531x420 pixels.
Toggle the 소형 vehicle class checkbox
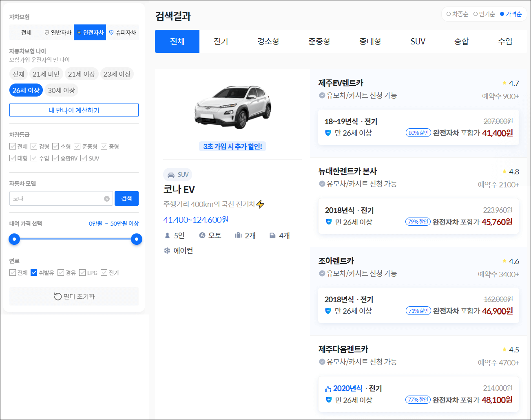pos(55,146)
